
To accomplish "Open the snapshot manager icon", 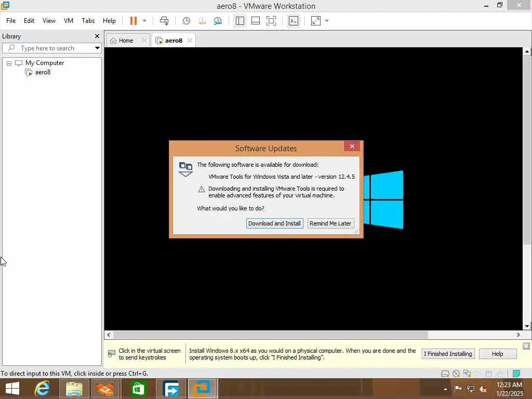I will pyautogui.click(x=218, y=21).
